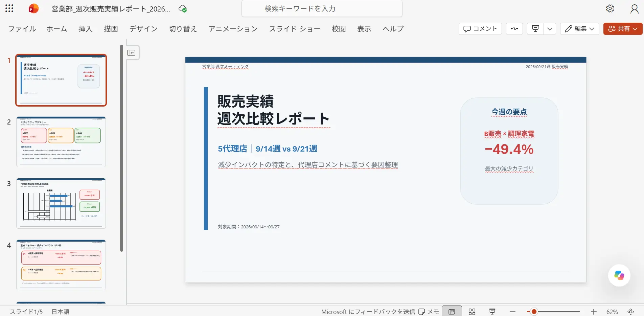Click the PowerPoint logo icon
644x316 pixels.
pos(33,8)
